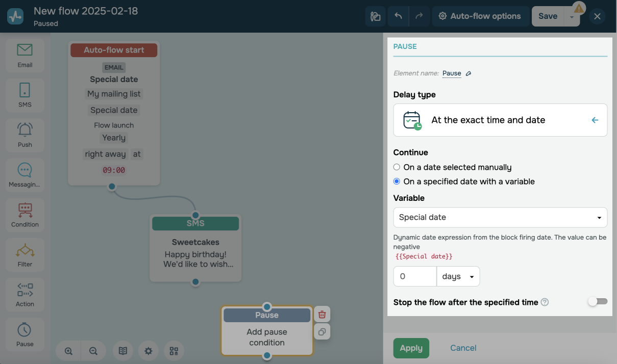Open the Save dropdown arrow
This screenshot has height=364, width=617.
(x=572, y=17)
